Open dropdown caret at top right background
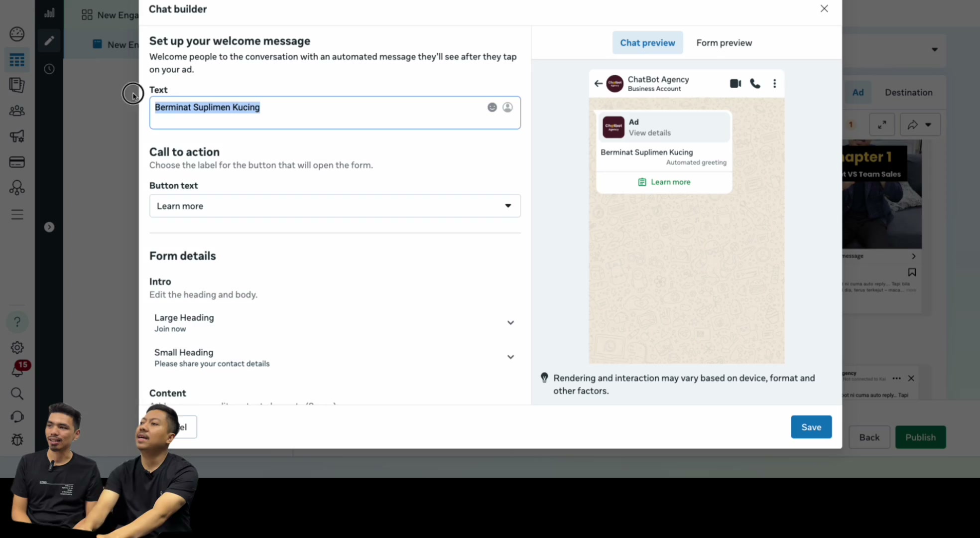The width and height of the screenshot is (980, 538). pos(935,49)
